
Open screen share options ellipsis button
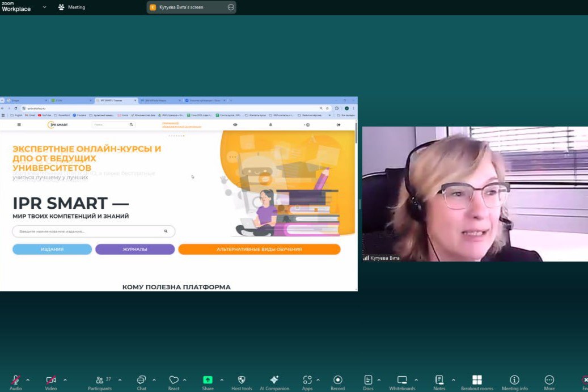(230, 7)
